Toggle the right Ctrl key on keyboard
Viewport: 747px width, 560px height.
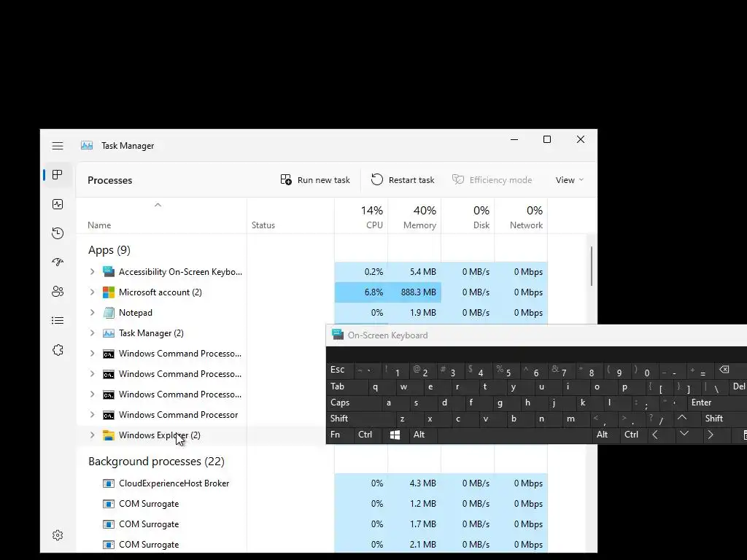tap(632, 435)
